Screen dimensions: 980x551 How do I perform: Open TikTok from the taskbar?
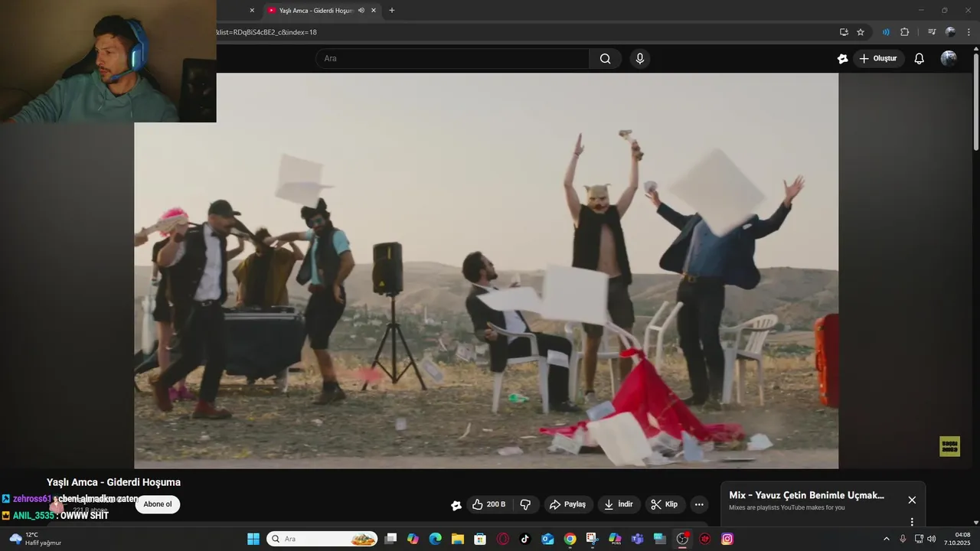[525, 539]
